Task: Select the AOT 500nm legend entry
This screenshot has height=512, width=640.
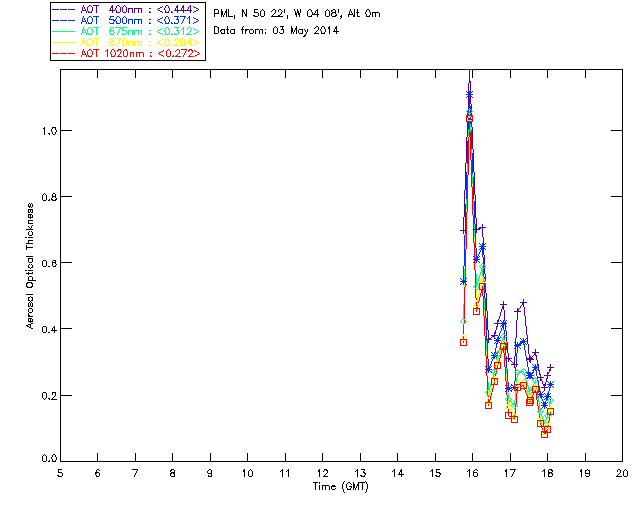Action: [x=126, y=20]
